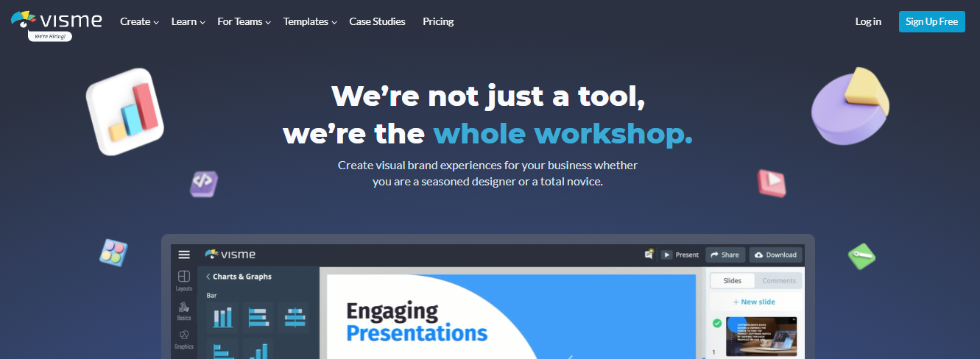Select the slide 1 thumbnail
This screenshot has height=359, width=980.
point(761,336)
